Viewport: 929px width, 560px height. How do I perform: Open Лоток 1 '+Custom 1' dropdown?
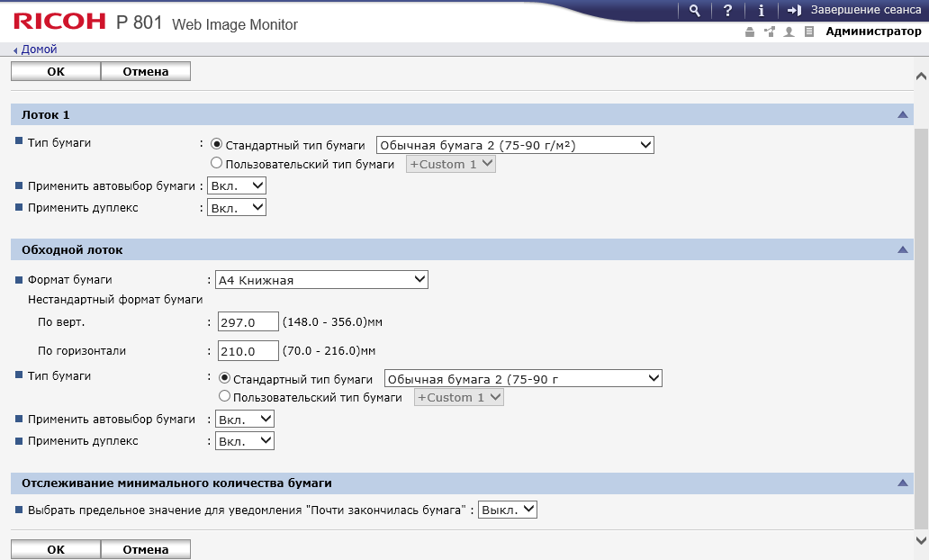point(450,164)
